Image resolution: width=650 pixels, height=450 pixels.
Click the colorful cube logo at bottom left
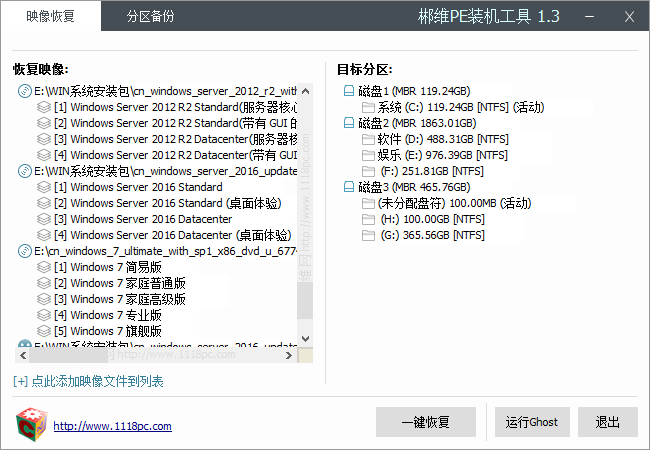click(32, 424)
